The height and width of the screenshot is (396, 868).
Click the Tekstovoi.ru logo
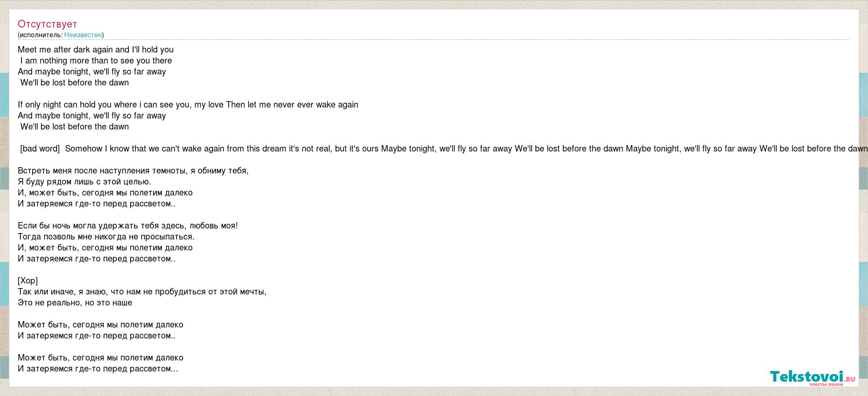[812, 377]
